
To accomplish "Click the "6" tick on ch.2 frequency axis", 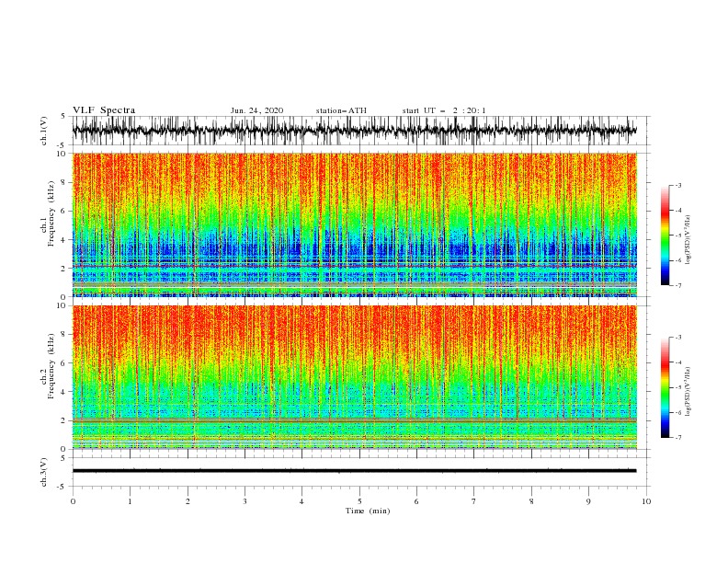I will 63,362.
